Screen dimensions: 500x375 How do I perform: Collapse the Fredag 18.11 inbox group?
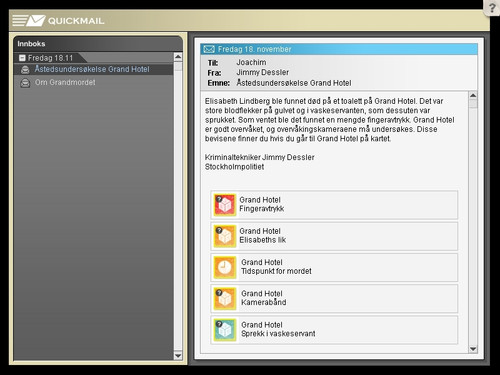[x=22, y=58]
